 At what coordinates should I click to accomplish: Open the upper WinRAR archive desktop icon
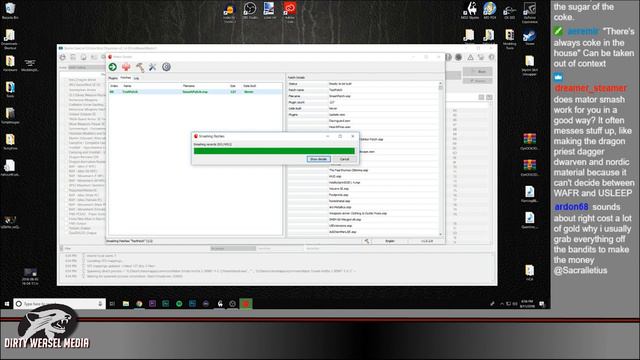(529, 141)
